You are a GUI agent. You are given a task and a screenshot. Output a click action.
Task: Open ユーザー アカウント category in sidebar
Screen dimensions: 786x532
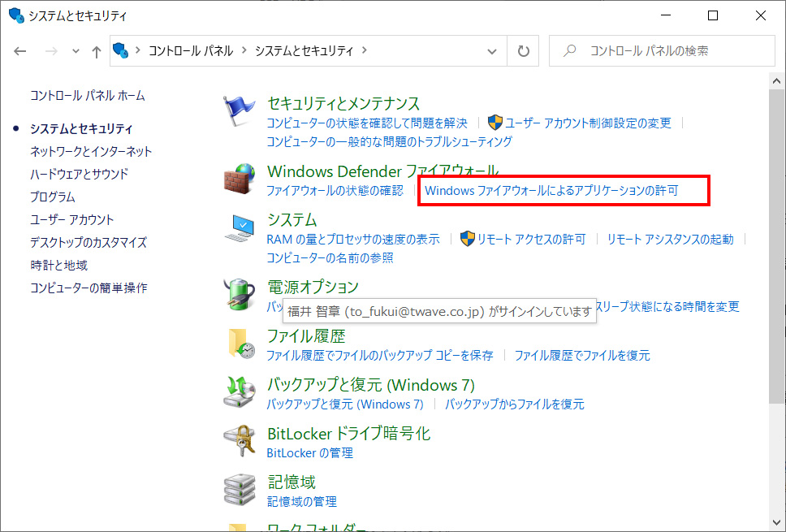(71, 219)
